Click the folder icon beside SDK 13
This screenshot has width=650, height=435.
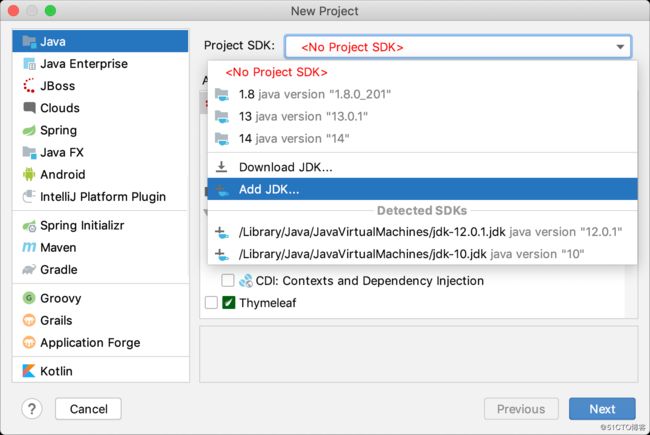[x=222, y=117]
